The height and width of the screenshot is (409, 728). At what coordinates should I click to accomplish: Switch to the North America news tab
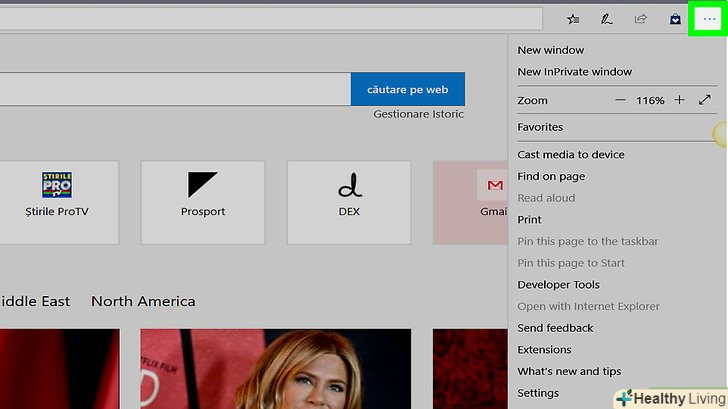[143, 301]
